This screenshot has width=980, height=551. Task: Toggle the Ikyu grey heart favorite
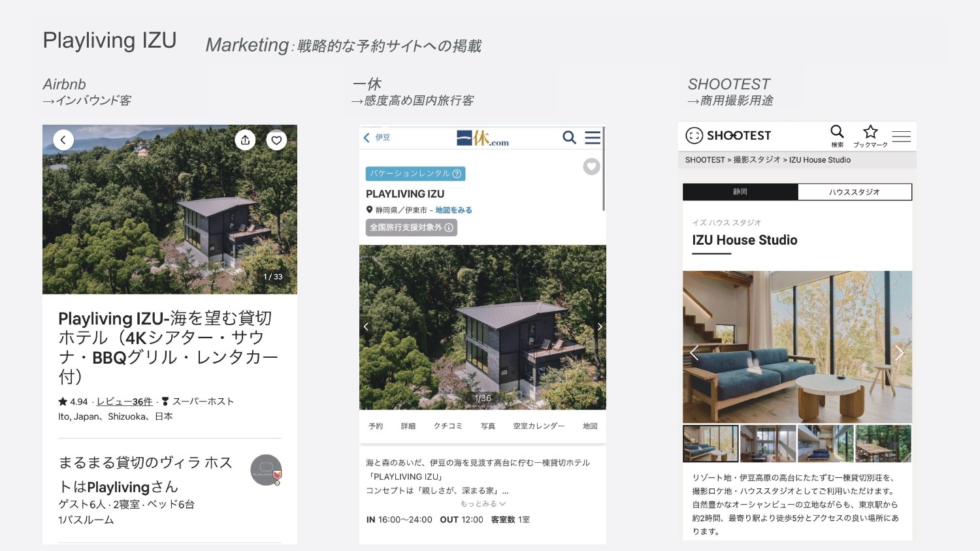pyautogui.click(x=591, y=166)
